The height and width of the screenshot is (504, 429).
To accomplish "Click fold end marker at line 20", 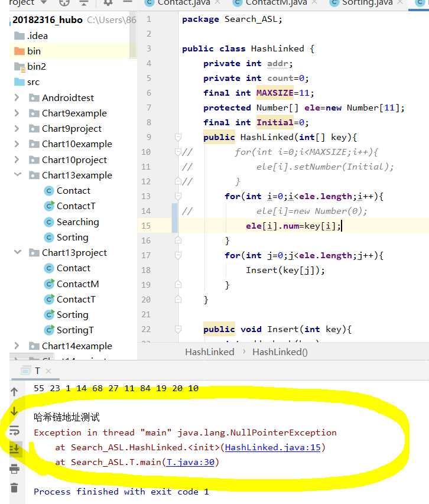I will (x=178, y=299).
